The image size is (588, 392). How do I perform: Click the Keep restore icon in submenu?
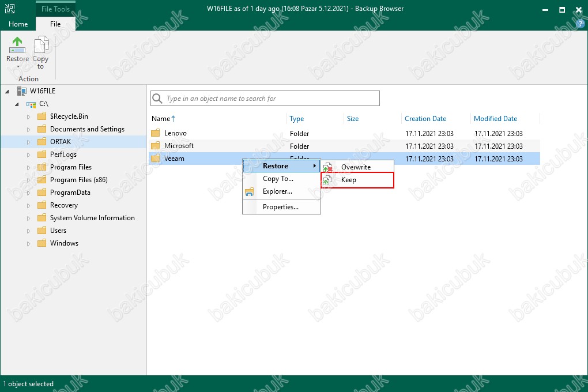[x=327, y=180]
